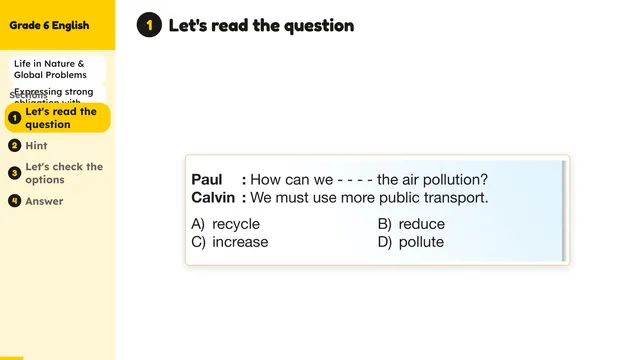The height and width of the screenshot is (360, 640).
Task: Choose option B) reduce
Action: coord(411,224)
